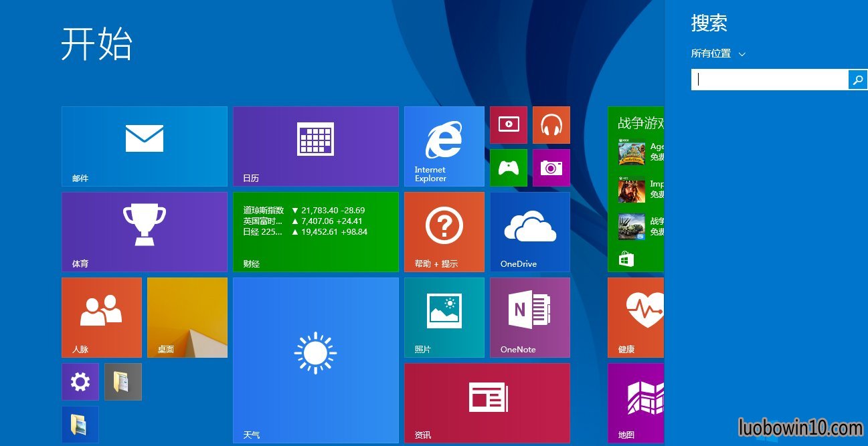This screenshot has width=868, height=446.
Task: Open the 财经 finance tile
Action: tap(316, 232)
